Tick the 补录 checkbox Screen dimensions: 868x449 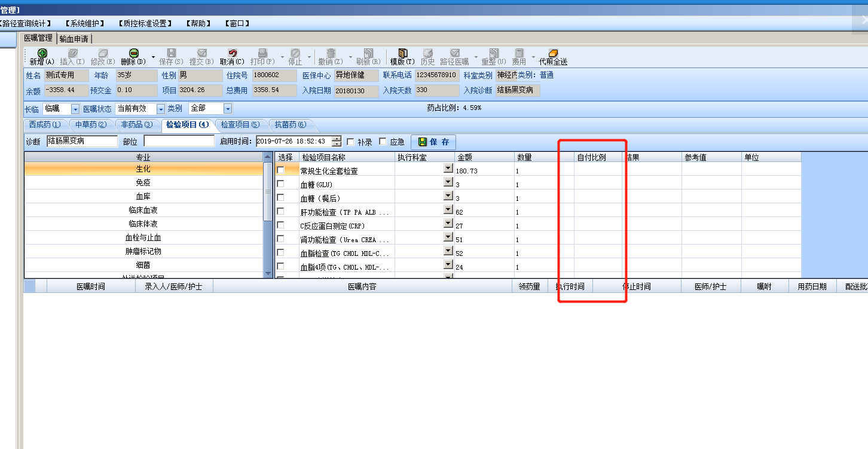[350, 142]
